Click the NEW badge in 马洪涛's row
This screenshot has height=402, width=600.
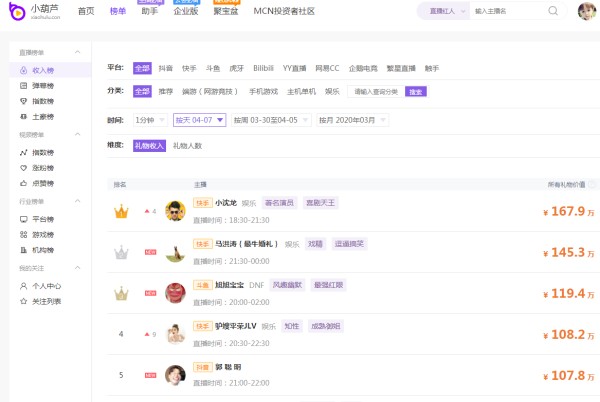coord(150,252)
